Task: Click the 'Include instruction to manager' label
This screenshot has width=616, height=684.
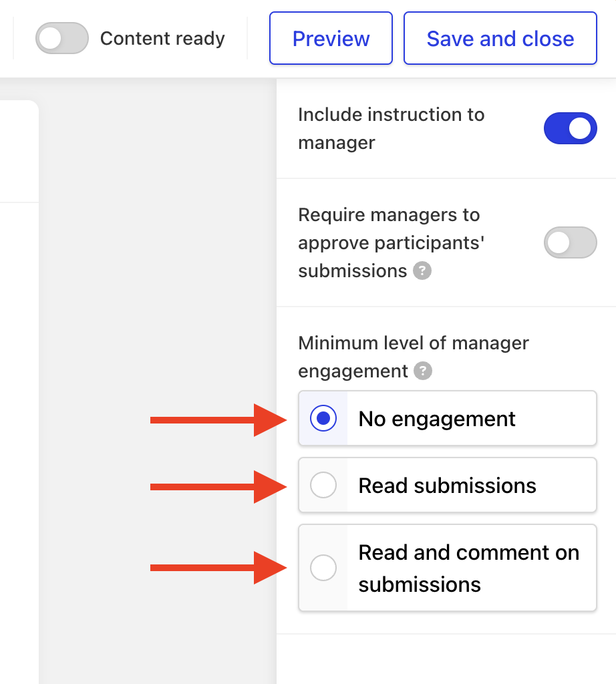Action: 392,129
